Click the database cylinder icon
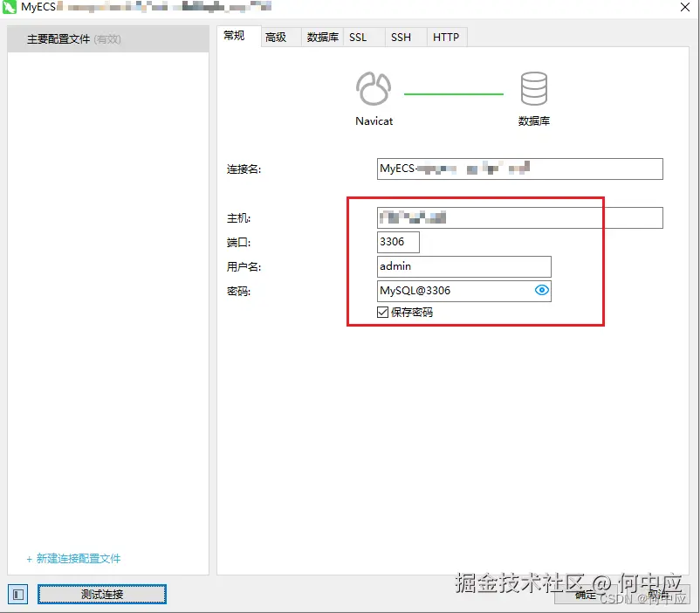The height and width of the screenshot is (613, 700). [534, 87]
